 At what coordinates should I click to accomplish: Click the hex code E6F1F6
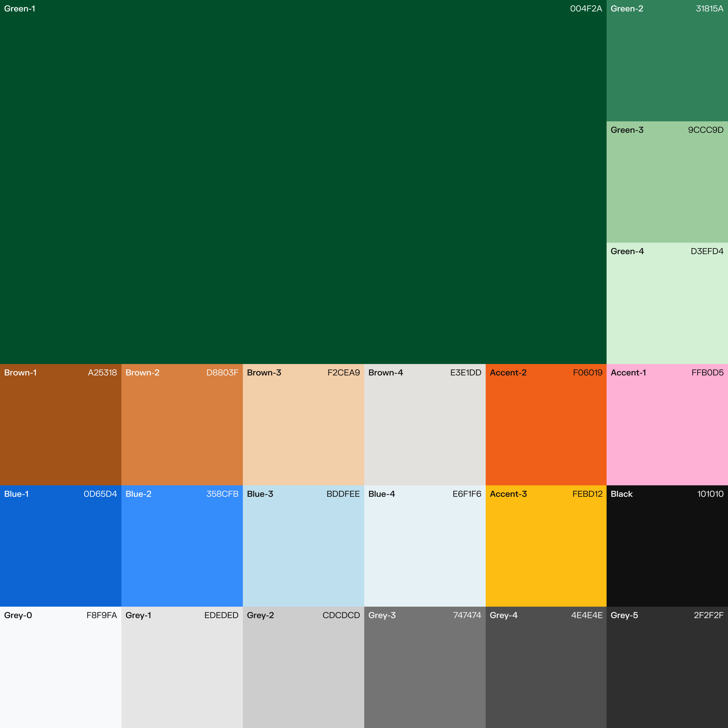point(467,494)
